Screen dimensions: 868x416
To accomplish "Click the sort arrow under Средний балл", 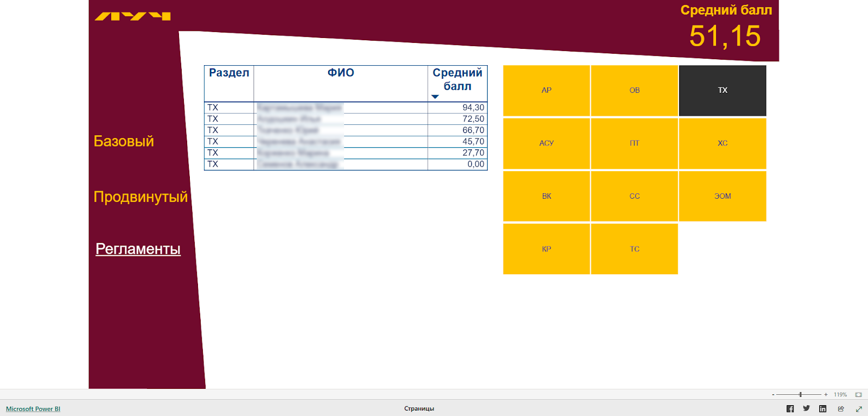I will point(435,97).
